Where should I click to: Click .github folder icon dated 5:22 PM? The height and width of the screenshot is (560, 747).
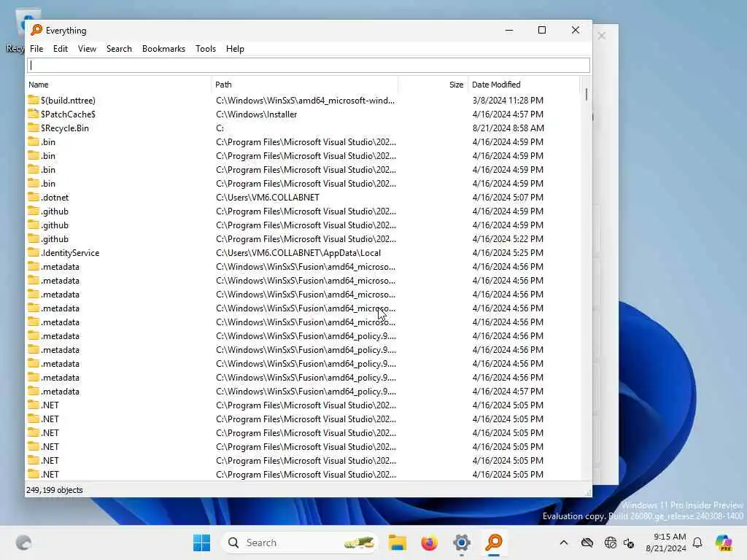pyautogui.click(x=34, y=238)
